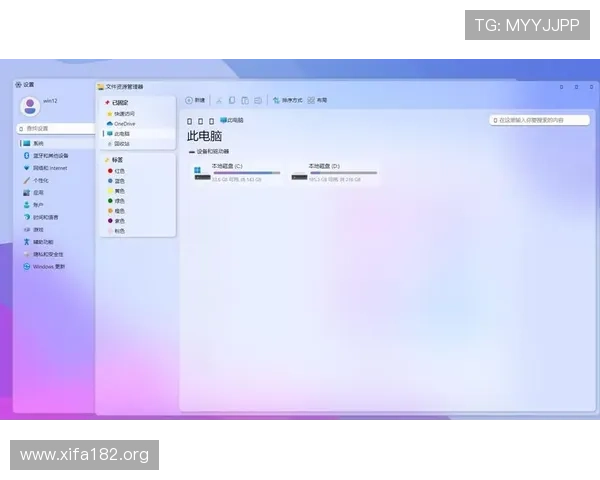Select 此电脑 in File Explorer sidebar
The height and width of the screenshot is (480, 600).
coord(138,134)
